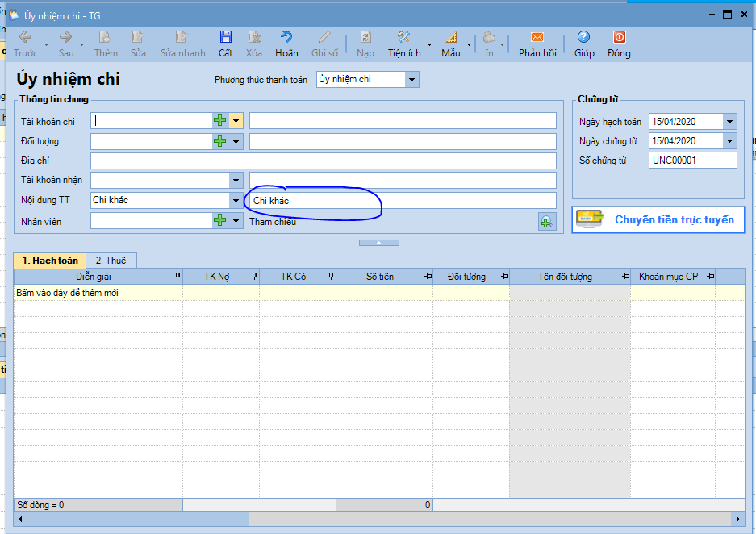Click the Ghi sổ post icon
Screen dimensions: 756x534
point(324,44)
